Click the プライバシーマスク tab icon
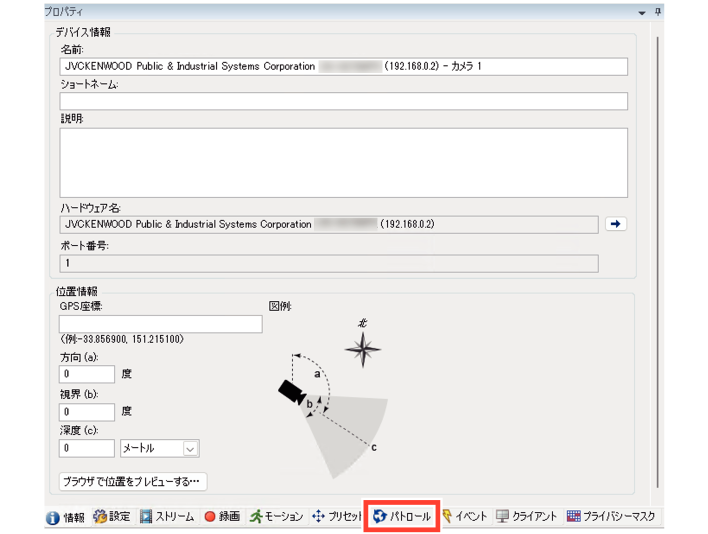The width and height of the screenshot is (708, 534). pos(573,517)
